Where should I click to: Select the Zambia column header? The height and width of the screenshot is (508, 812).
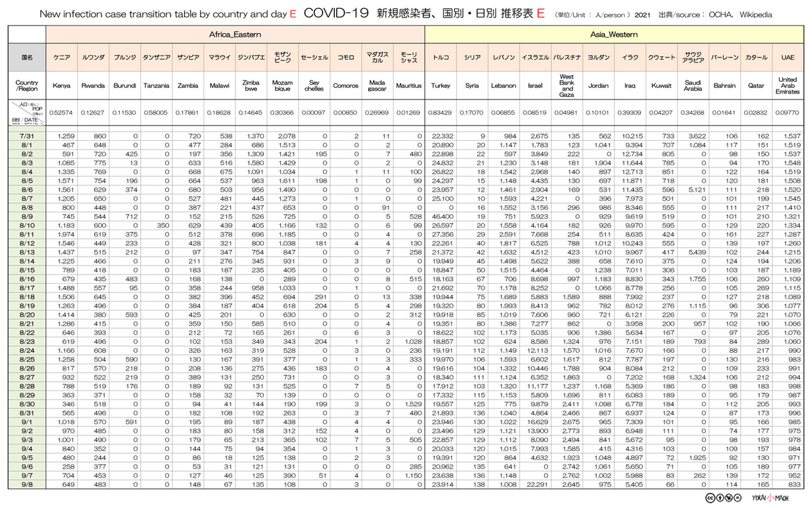coord(188,86)
